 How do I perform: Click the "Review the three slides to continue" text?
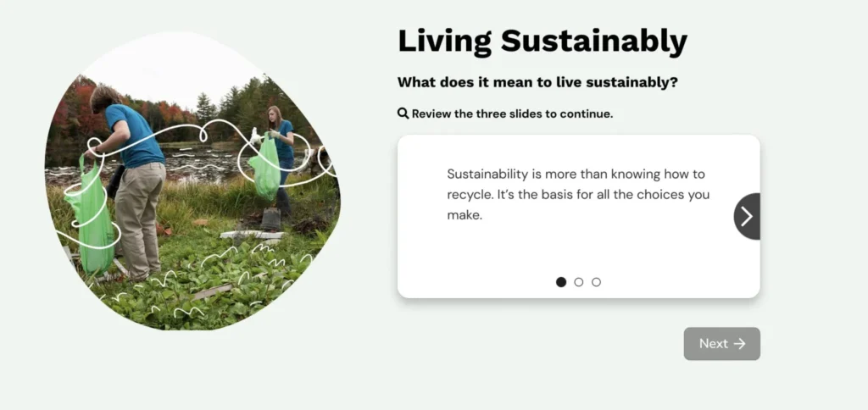(512, 114)
